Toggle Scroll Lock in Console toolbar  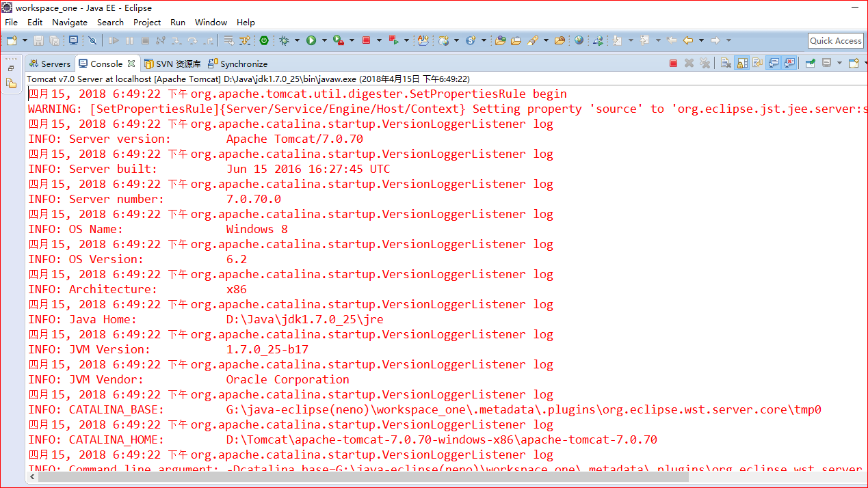pyautogui.click(x=741, y=63)
